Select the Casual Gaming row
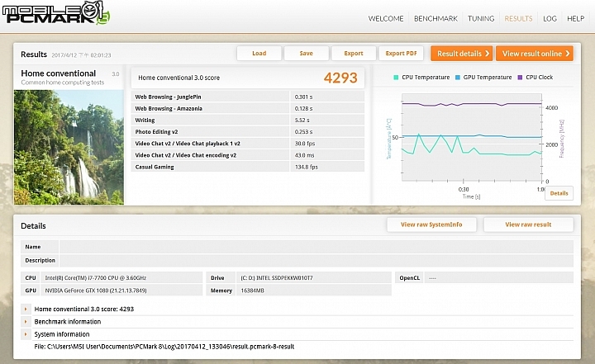595x364 pixels. coord(248,167)
